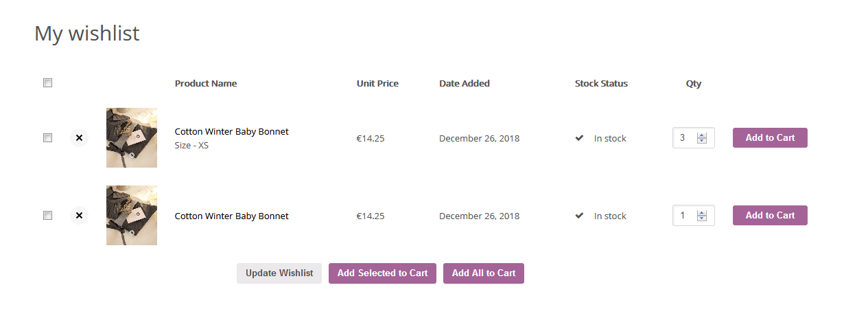868x327 pixels.
Task: Open the second bonnet product thumbnail
Action: tap(132, 215)
